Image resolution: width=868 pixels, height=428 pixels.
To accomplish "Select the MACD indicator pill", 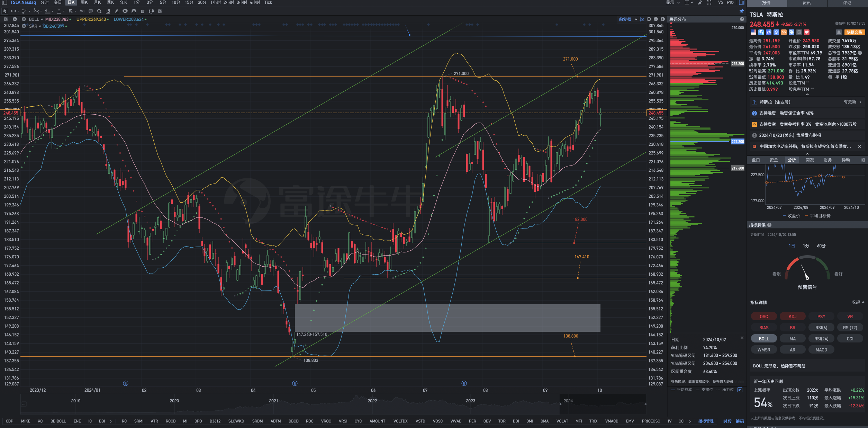I will [x=821, y=350].
